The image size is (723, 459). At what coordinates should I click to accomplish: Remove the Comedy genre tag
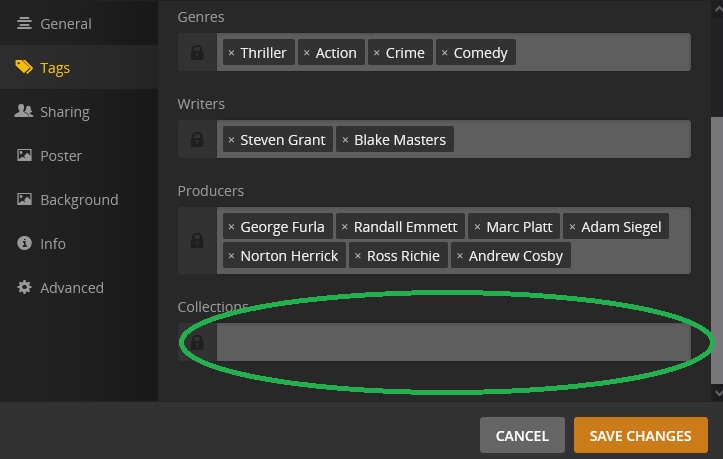(444, 53)
